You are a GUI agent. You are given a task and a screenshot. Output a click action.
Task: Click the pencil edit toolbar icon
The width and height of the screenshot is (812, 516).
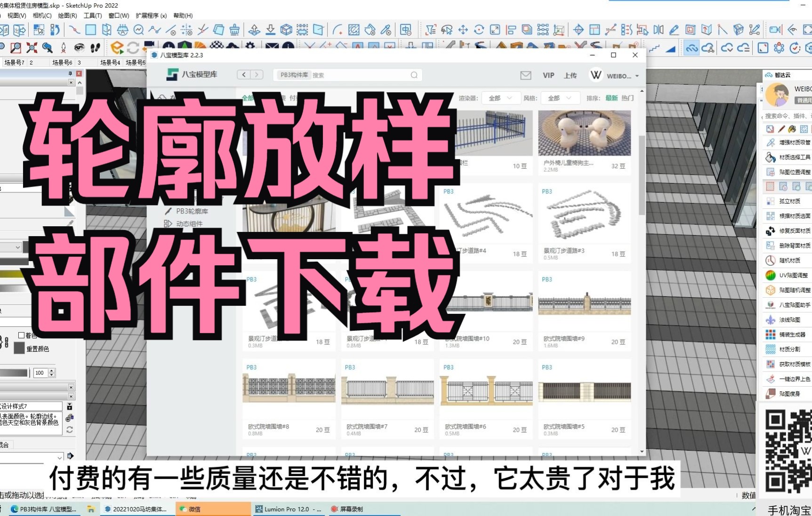click(x=674, y=30)
